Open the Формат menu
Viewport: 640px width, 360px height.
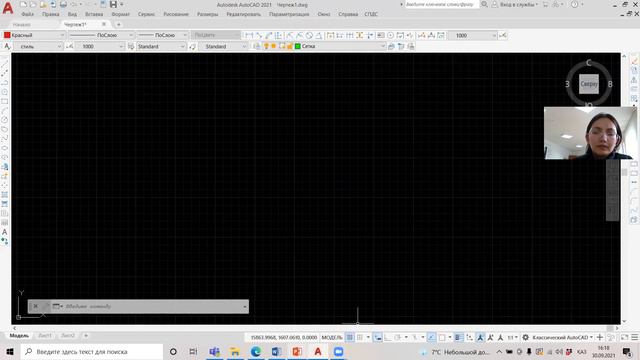pyautogui.click(x=121, y=14)
